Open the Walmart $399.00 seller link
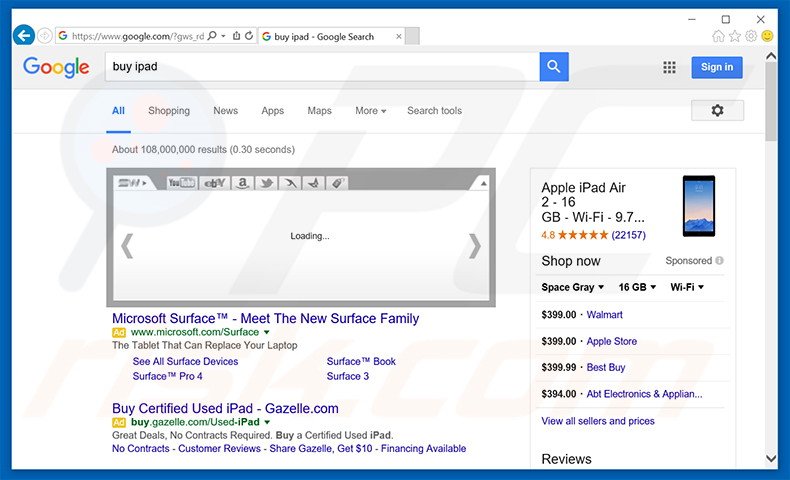 pyautogui.click(x=605, y=315)
